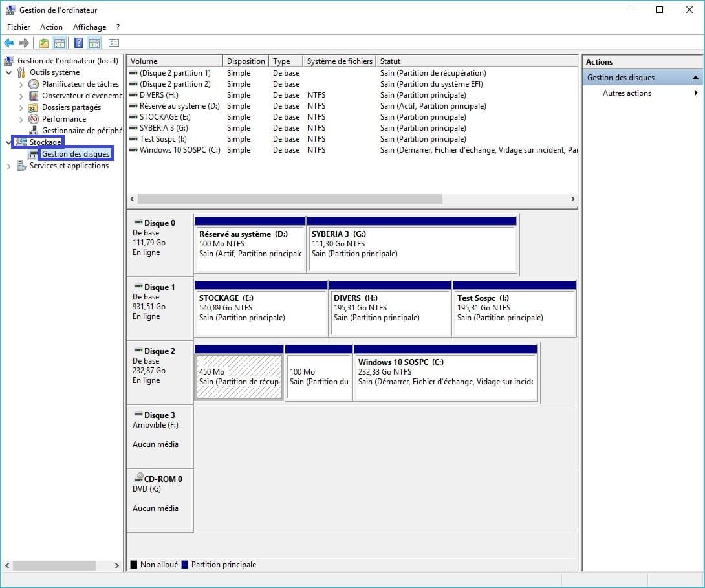This screenshot has width=705, height=588.
Task: Click the Up one level folder icon
Action: coord(43,43)
